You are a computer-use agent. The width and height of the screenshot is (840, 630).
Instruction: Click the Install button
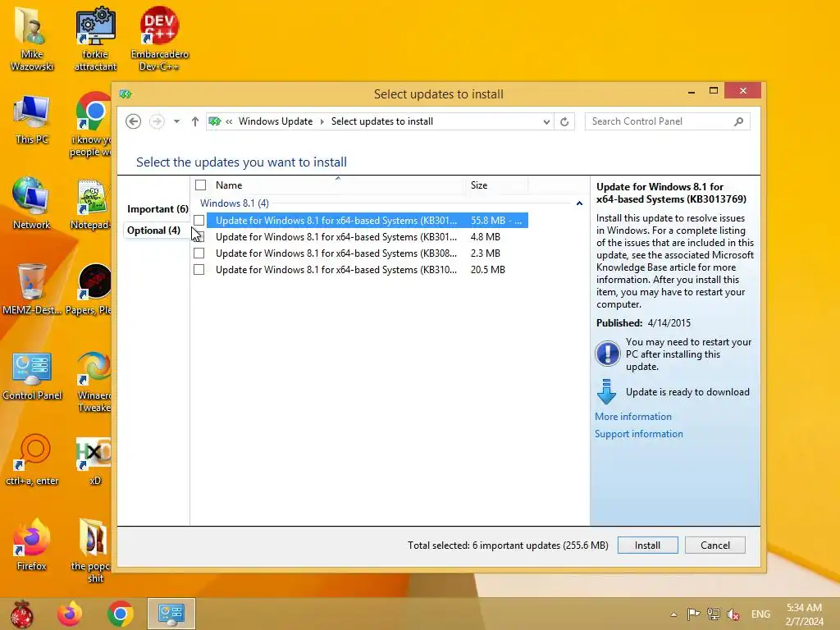647,546
